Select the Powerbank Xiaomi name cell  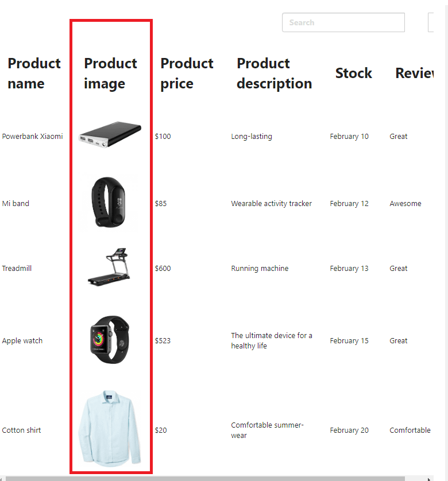(x=32, y=137)
